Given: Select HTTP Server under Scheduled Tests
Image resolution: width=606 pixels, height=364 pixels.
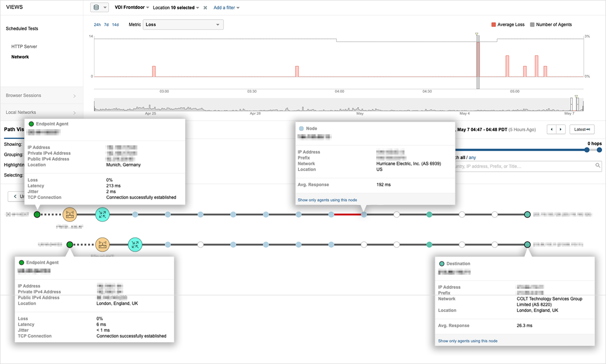Looking at the screenshot, I should point(24,46).
